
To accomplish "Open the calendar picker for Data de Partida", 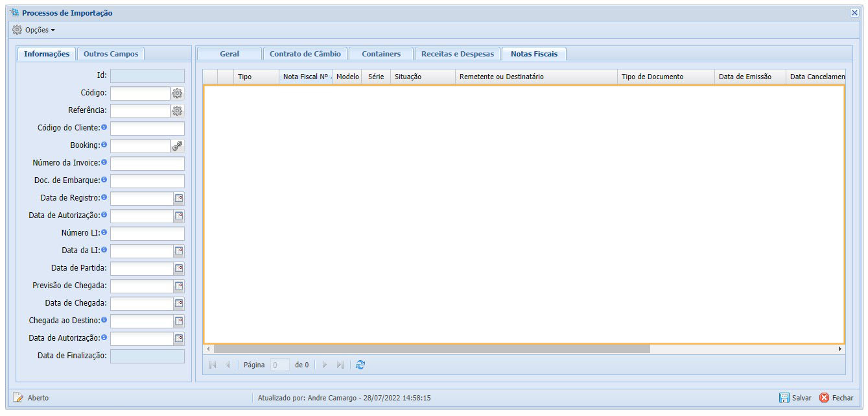I will click(179, 269).
